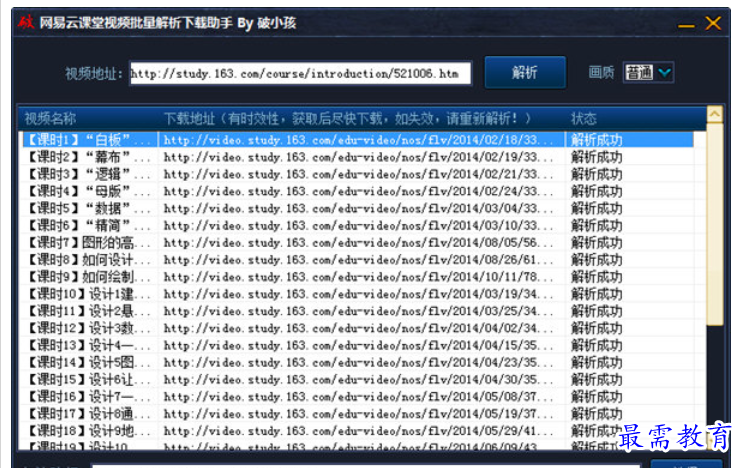Screen dimensions: 740x468
Task: Select row 【课时7】图形的高...
Action: [x=357, y=243]
